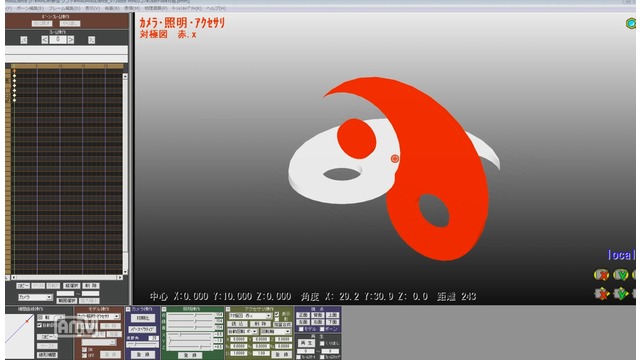Image resolution: width=640 pixels, height=360 pixels.
Task: Click the camera 初期化 reset button
Action: click(143, 318)
